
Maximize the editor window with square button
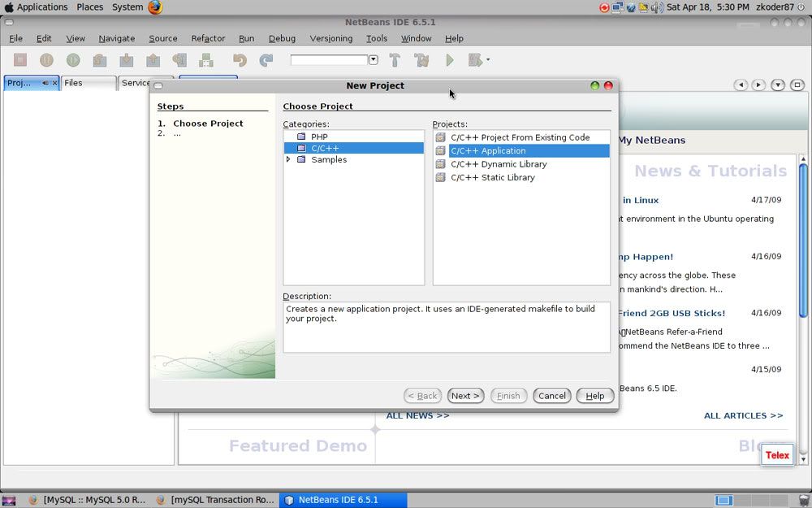797,85
